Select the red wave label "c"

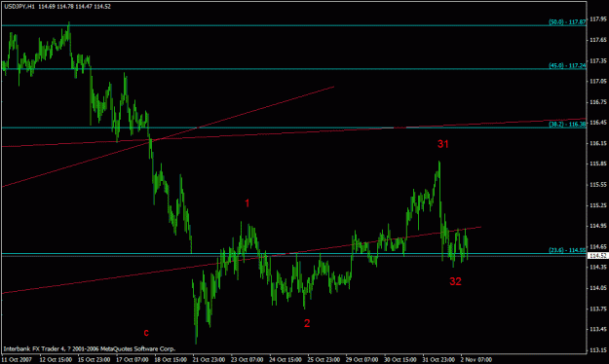click(x=146, y=333)
